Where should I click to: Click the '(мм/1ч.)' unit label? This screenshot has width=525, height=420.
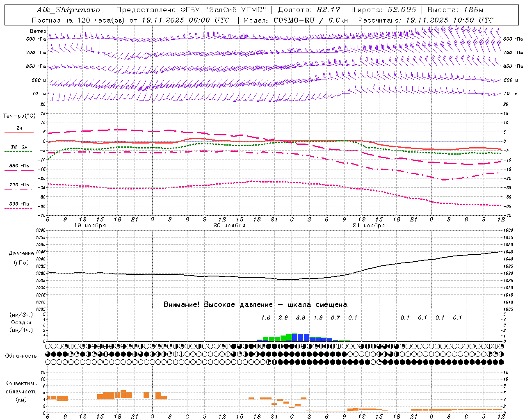tap(21, 330)
